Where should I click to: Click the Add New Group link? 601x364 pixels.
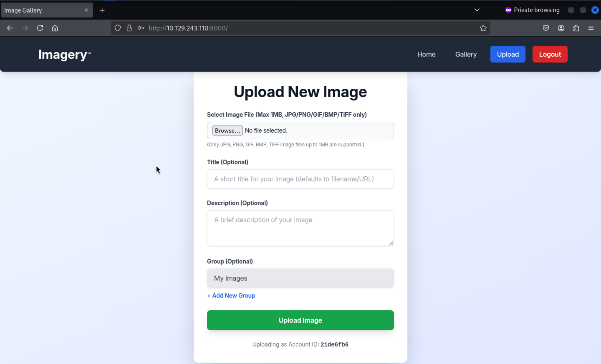click(231, 296)
